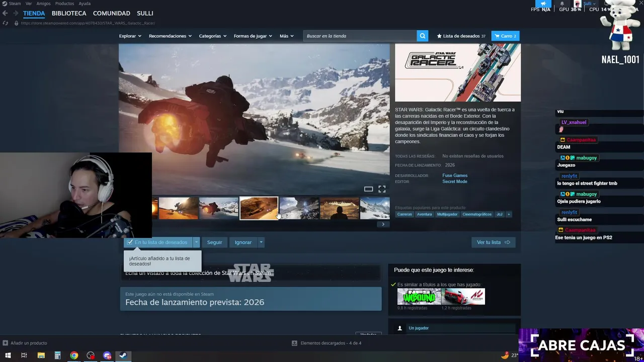Viewport: 644px width, 362px height.
Task: Click the Cinematográficos tag
Action: pyautogui.click(x=477, y=214)
